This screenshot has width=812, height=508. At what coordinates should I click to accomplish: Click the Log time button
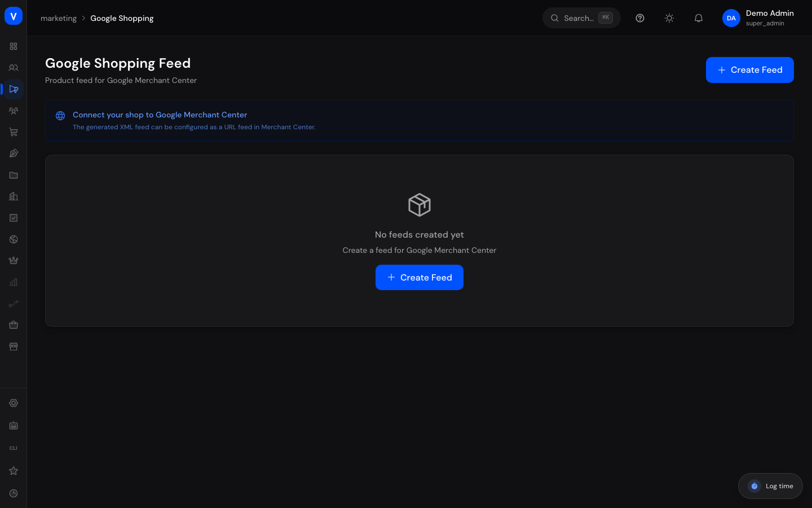tap(770, 486)
